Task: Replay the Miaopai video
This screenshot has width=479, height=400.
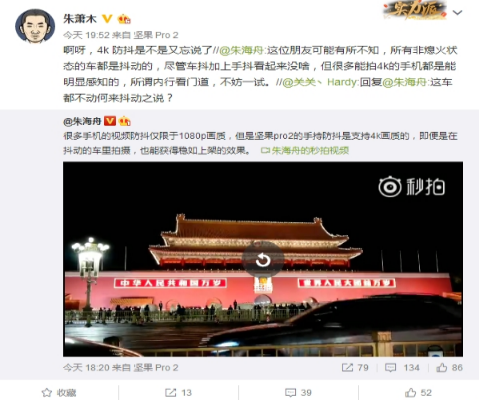Action: click(x=263, y=260)
